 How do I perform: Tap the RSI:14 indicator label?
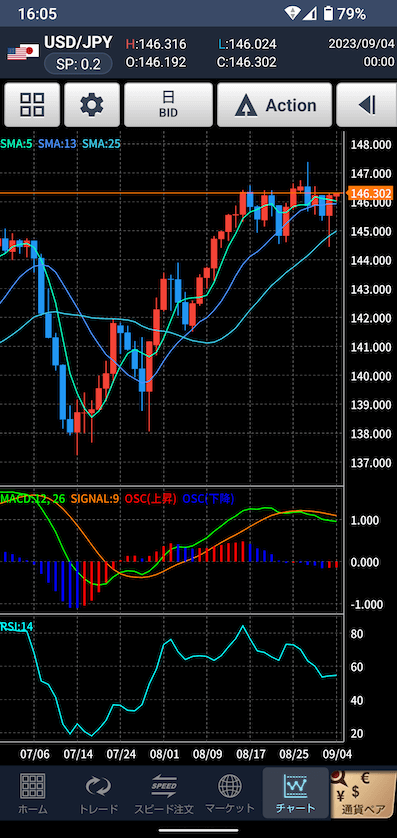17,626
